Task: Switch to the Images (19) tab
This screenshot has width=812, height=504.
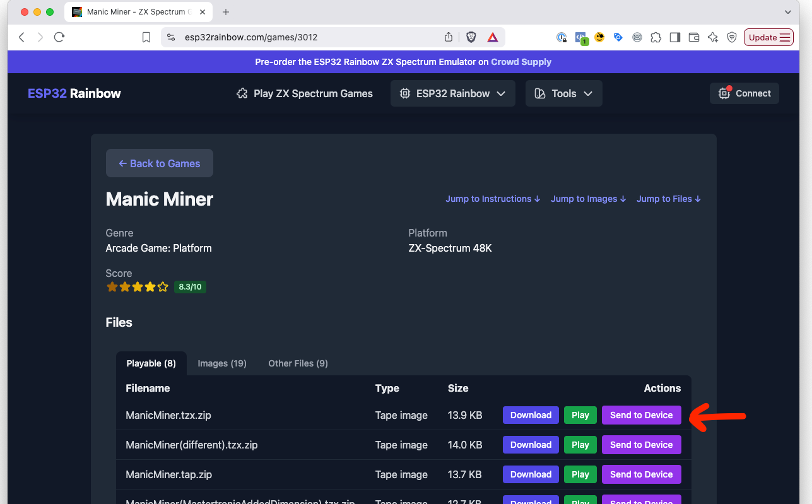Action: point(222,363)
